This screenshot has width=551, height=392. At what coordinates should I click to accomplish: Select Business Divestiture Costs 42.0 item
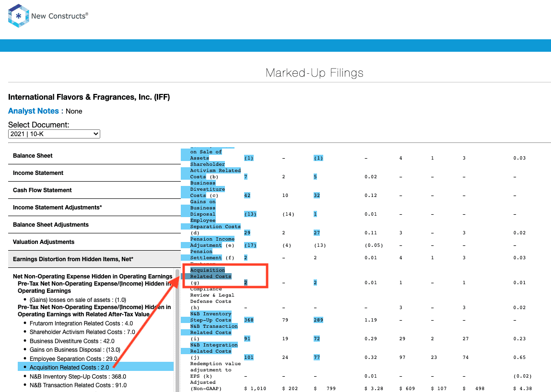72,341
